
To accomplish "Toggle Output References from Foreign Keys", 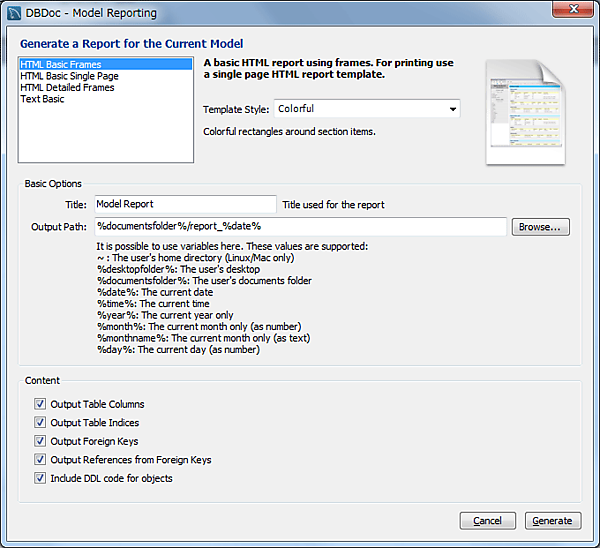I will 40,460.
